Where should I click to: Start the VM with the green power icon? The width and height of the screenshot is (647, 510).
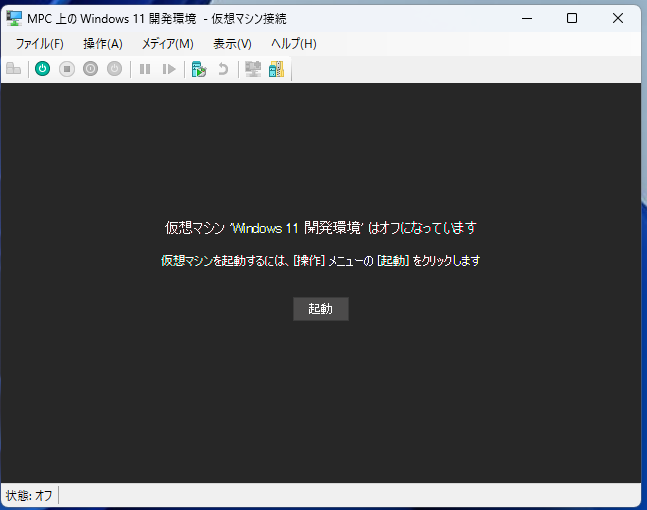(x=43, y=69)
